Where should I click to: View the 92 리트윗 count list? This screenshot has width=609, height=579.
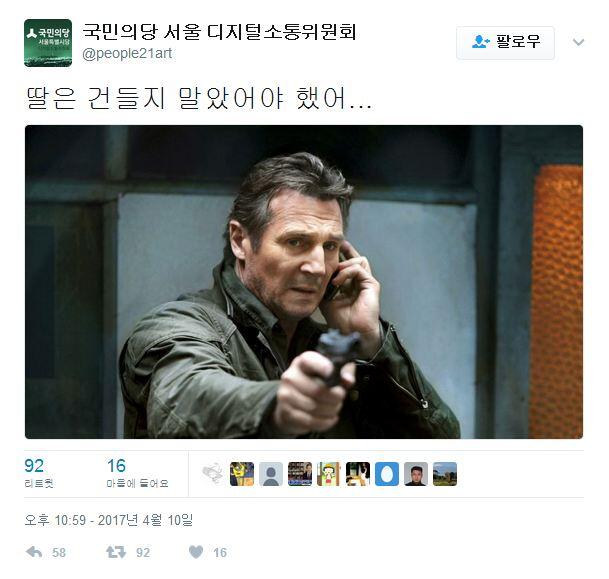[39, 473]
